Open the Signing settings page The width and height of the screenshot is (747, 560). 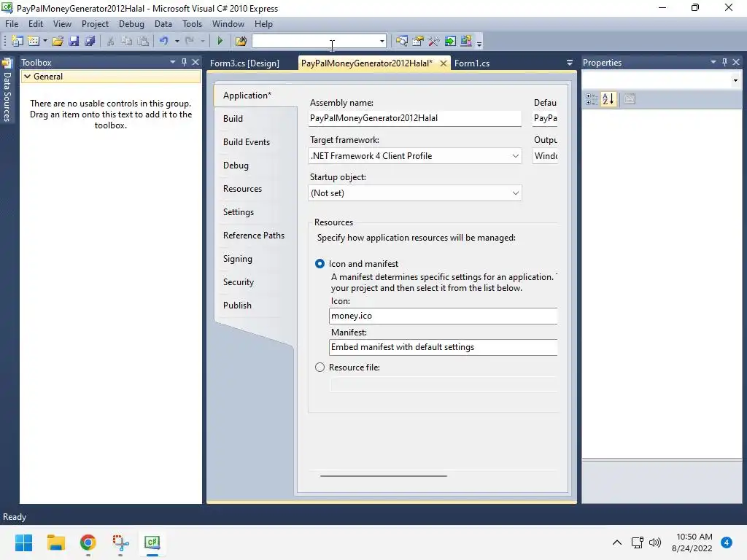(238, 259)
